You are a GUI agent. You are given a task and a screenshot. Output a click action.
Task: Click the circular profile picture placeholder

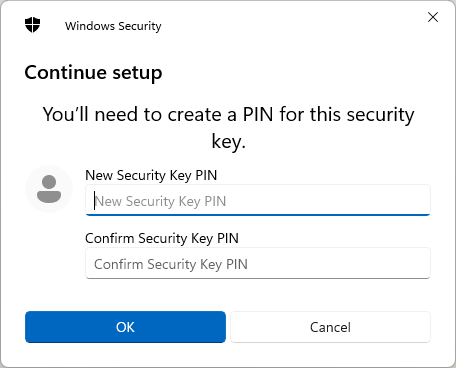[x=49, y=189]
